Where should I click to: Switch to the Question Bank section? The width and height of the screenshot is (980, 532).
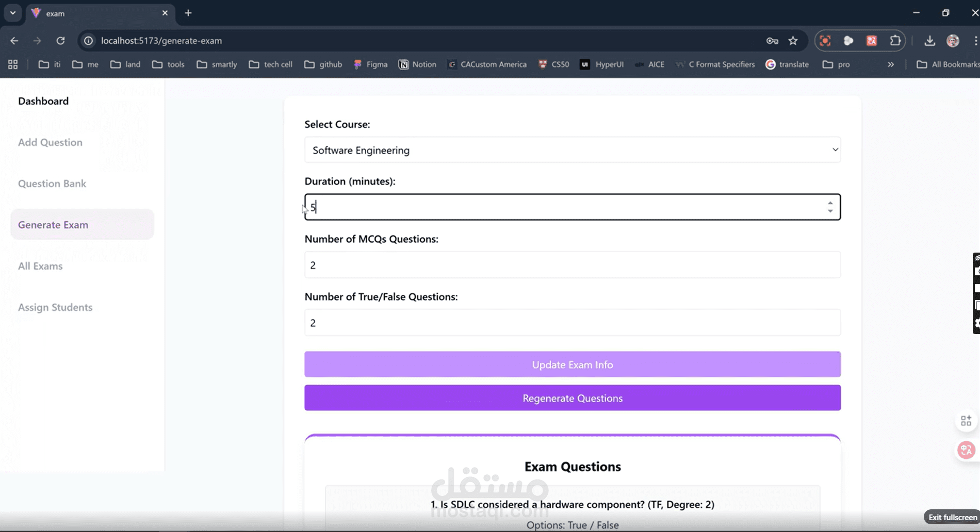point(52,184)
